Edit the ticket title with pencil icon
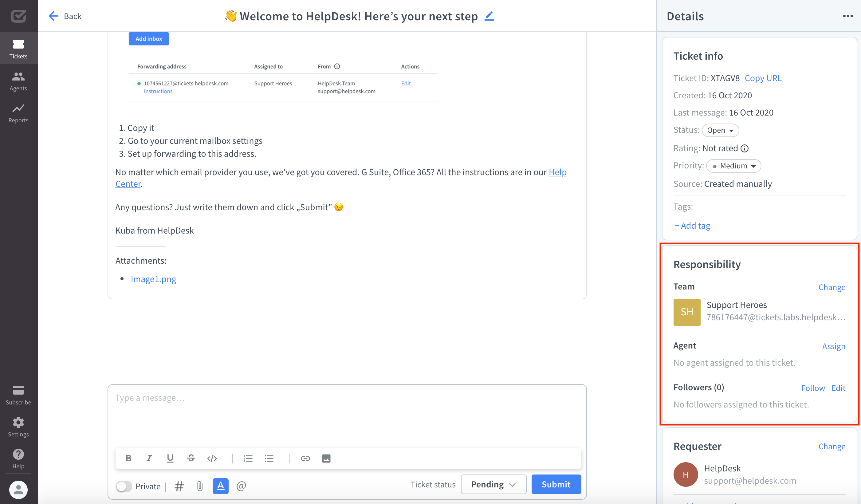The height and width of the screenshot is (504, 861). click(489, 16)
